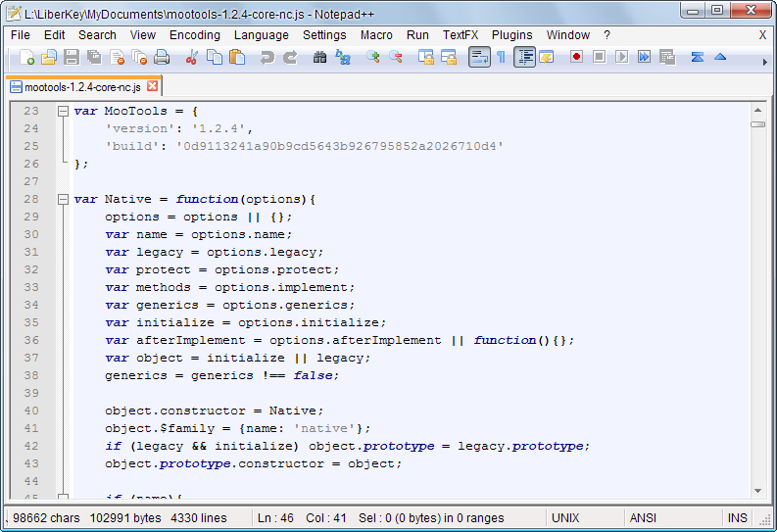Open the ? help menu
Viewport: 777px width, 532px height.
[607, 35]
